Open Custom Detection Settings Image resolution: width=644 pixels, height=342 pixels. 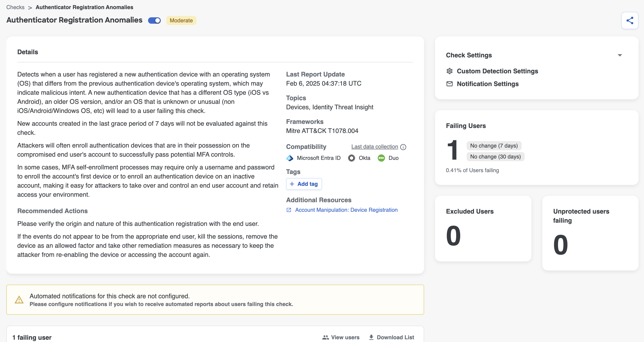497,71
